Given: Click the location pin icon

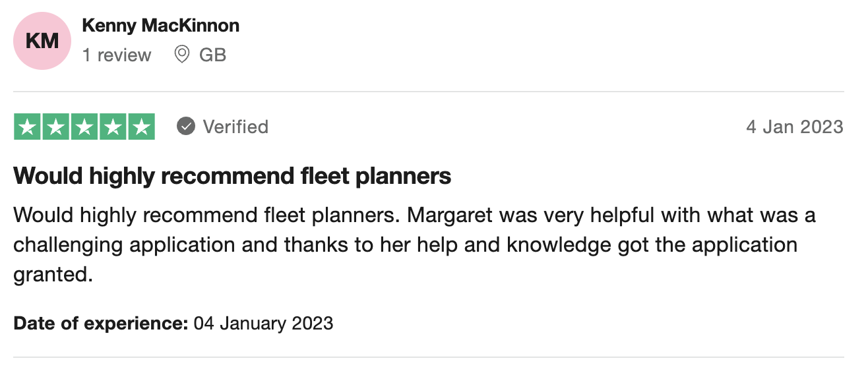Looking at the screenshot, I should click(x=181, y=55).
